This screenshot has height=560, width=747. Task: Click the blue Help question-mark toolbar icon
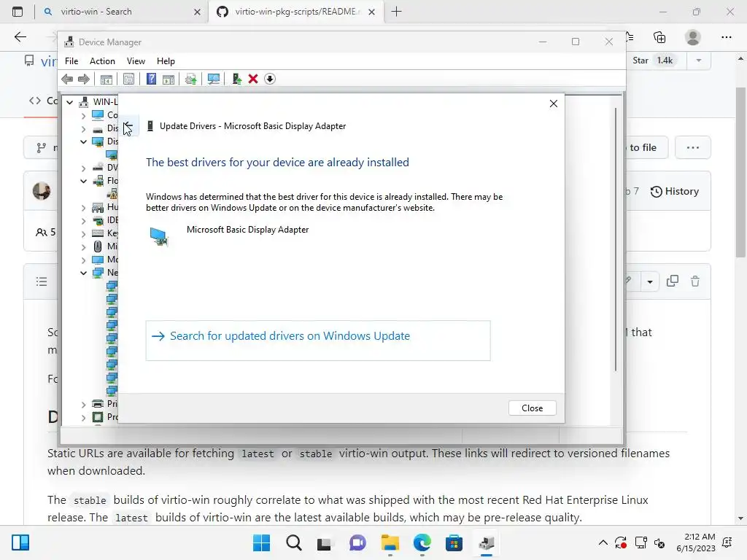[151, 79]
